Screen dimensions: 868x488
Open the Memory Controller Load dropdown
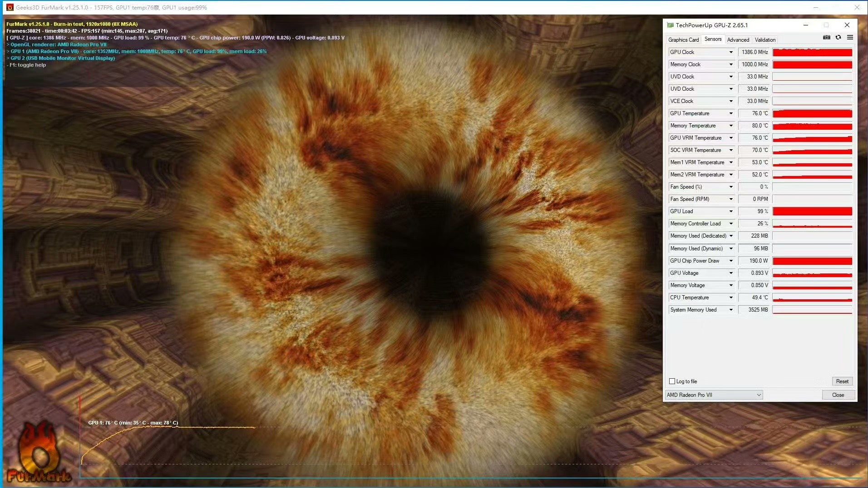pos(731,224)
